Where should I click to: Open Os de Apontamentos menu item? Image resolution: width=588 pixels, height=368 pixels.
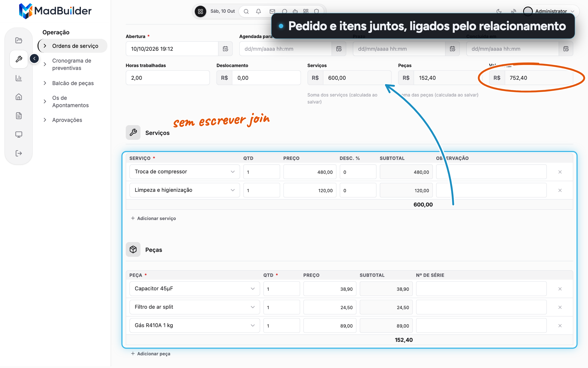pos(71,102)
